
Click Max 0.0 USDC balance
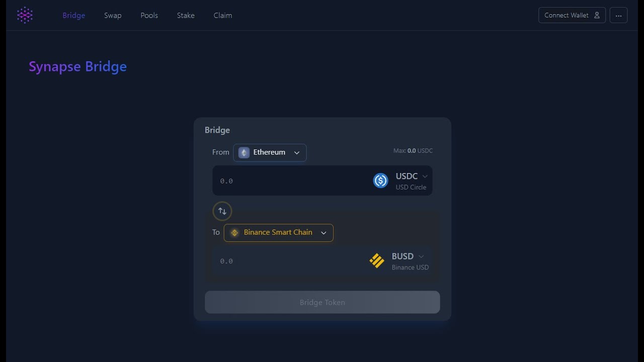pos(413,151)
